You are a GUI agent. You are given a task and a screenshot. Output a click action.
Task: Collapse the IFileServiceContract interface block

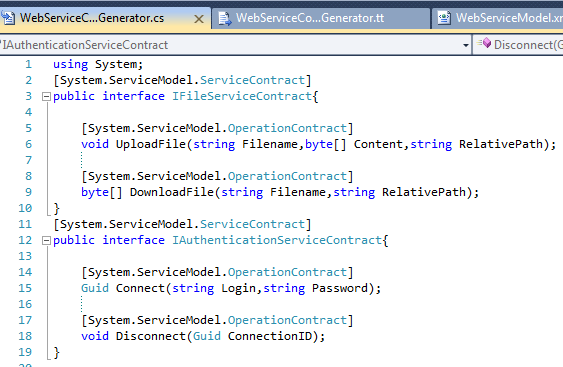(46, 97)
